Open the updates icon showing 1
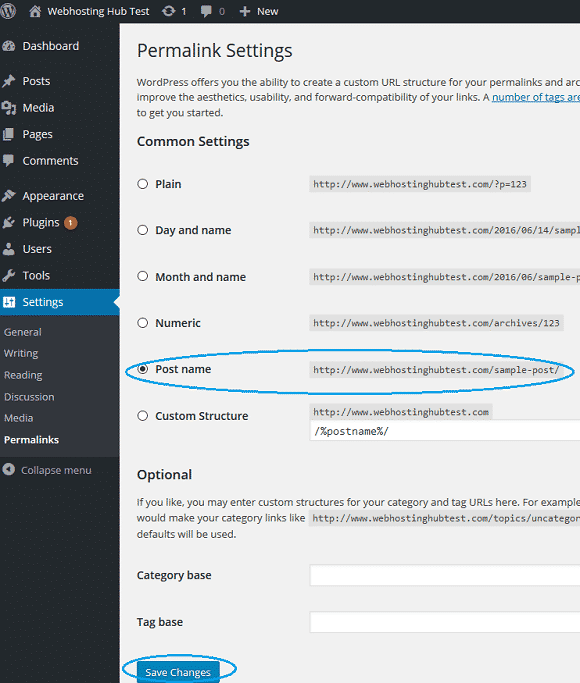This screenshot has height=683, width=580. [x=169, y=11]
